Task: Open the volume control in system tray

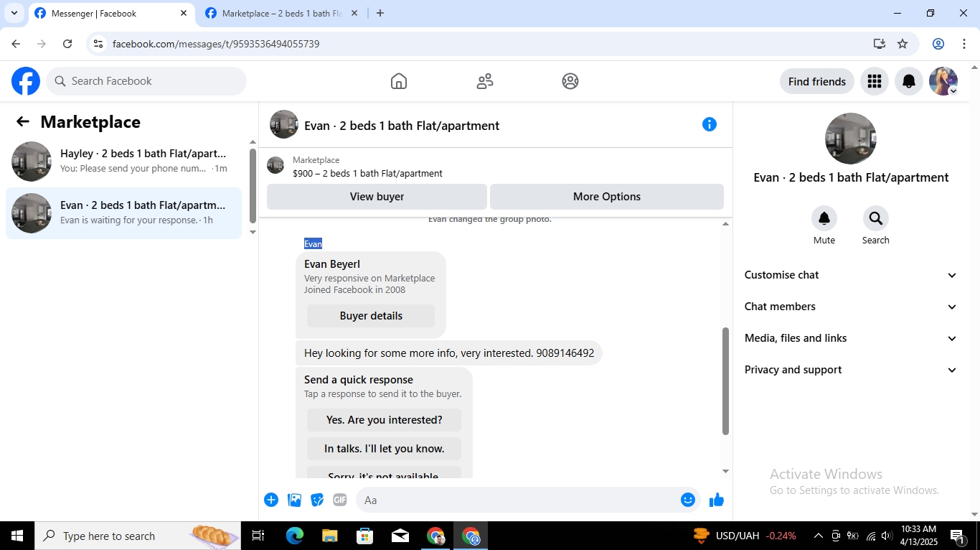Action: pyautogui.click(x=887, y=536)
